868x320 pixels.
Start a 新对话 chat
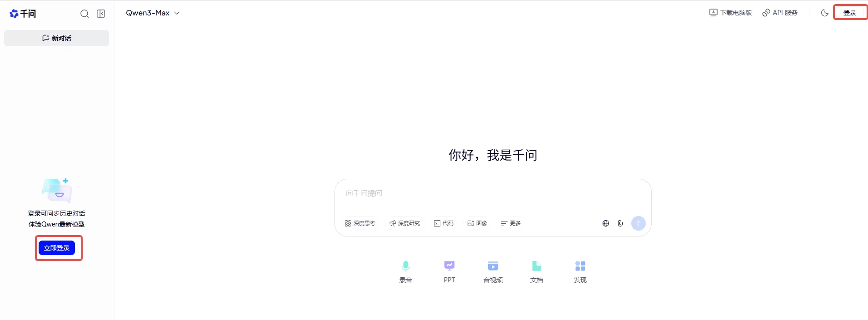pos(56,38)
